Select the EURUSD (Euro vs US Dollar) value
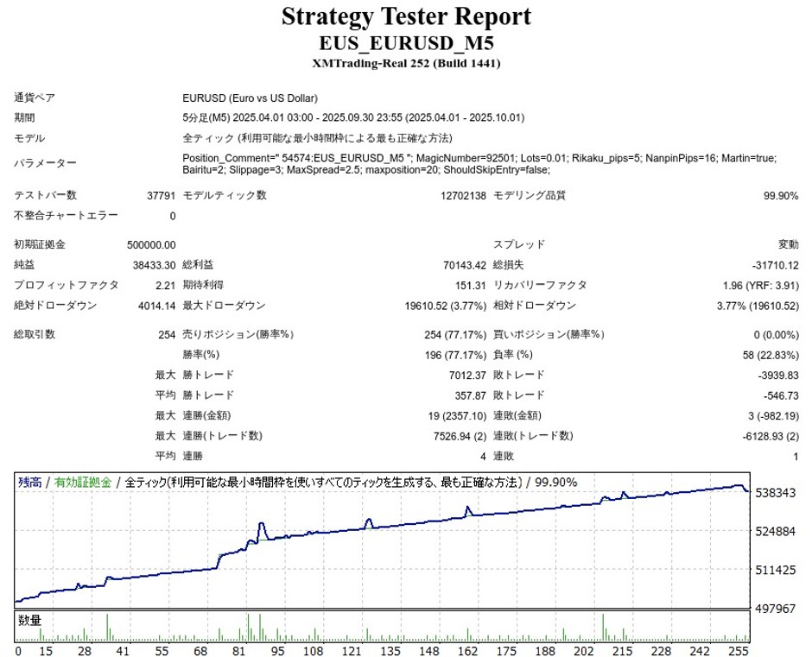The image size is (812, 657). tap(251, 98)
